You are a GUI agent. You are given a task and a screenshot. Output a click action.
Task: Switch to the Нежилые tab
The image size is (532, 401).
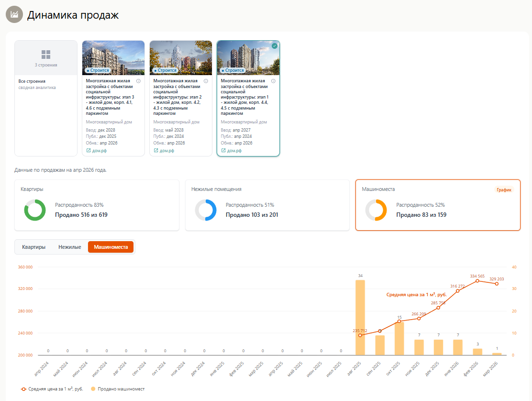pos(70,247)
